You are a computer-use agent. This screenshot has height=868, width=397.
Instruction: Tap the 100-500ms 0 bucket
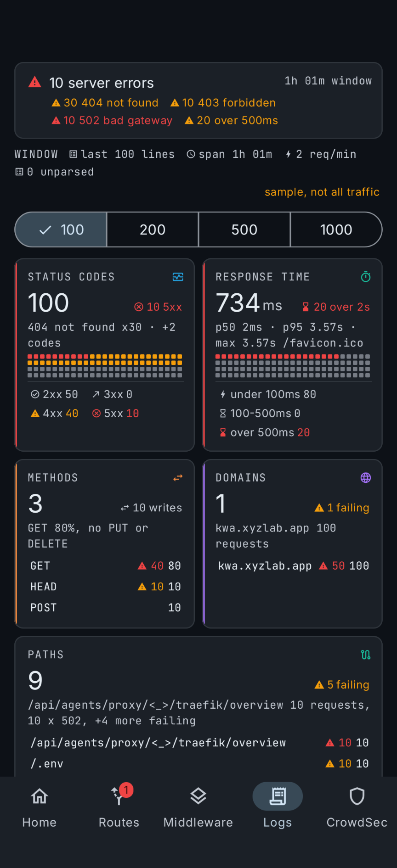point(260,414)
